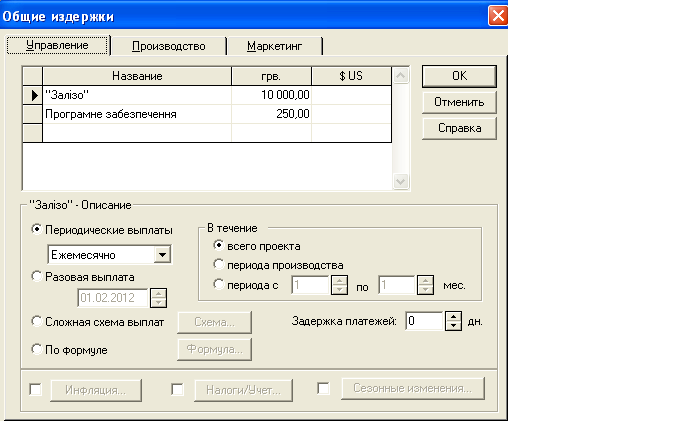Select the "Залізо" row name cell
Viewport: 683px width, 421px height.
[137, 95]
